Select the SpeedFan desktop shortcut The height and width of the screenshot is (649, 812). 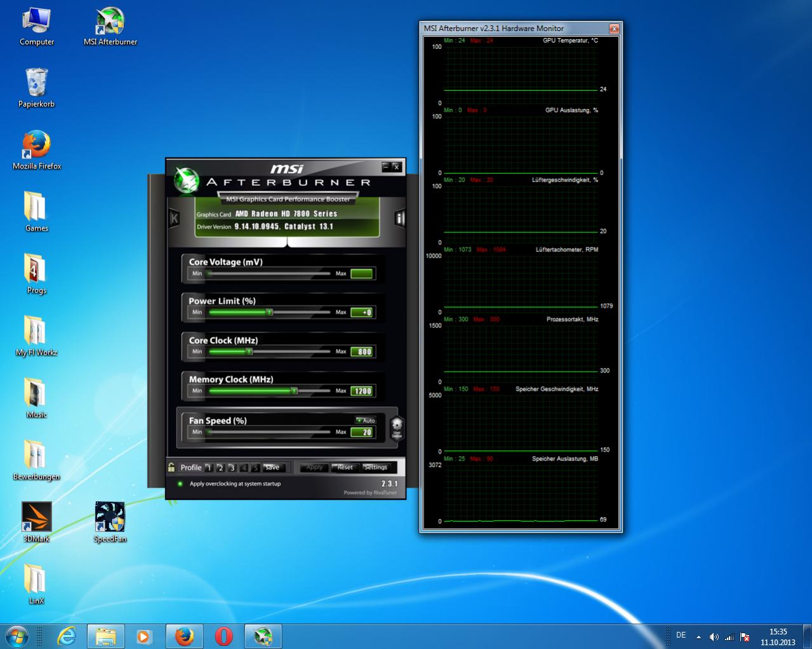[x=110, y=523]
